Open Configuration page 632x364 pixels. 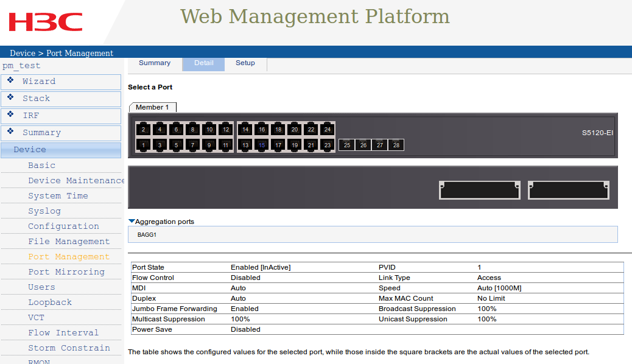tap(64, 226)
